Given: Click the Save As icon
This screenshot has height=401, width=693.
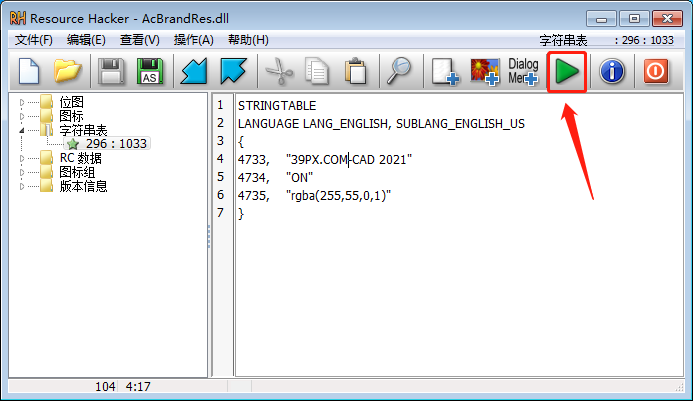Looking at the screenshot, I should (x=149, y=71).
